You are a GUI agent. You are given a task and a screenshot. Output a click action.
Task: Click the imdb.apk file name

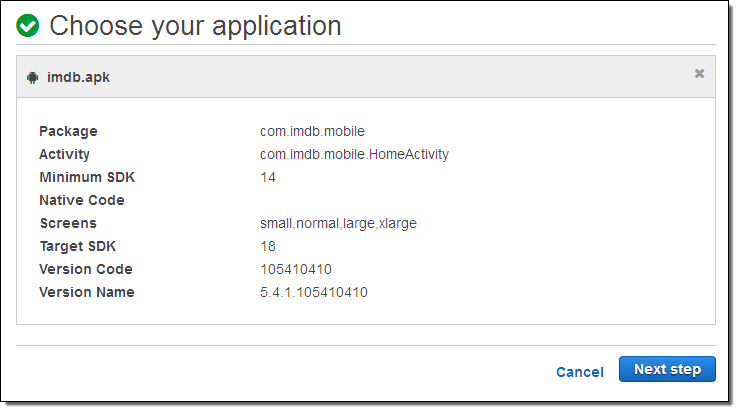pyautogui.click(x=78, y=77)
